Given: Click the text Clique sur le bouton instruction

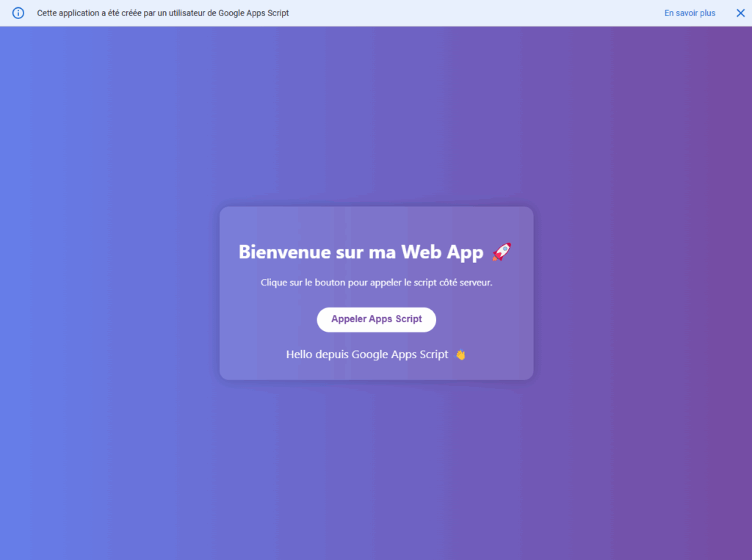Looking at the screenshot, I should click(376, 283).
